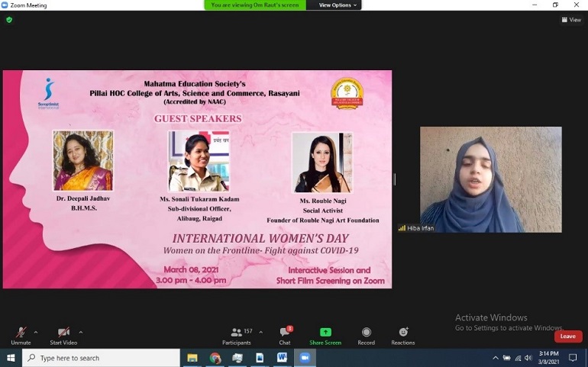Open the Participants panel
Screen dimensions: 588x367
(x=237, y=336)
